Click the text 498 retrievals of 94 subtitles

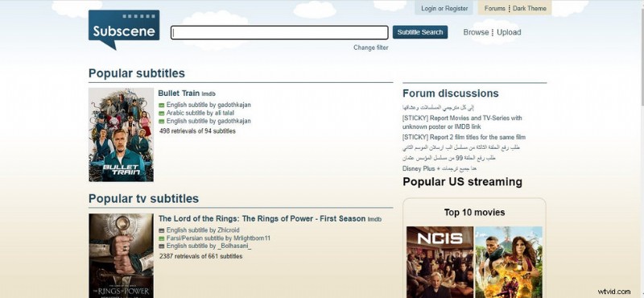pyautogui.click(x=197, y=131)
